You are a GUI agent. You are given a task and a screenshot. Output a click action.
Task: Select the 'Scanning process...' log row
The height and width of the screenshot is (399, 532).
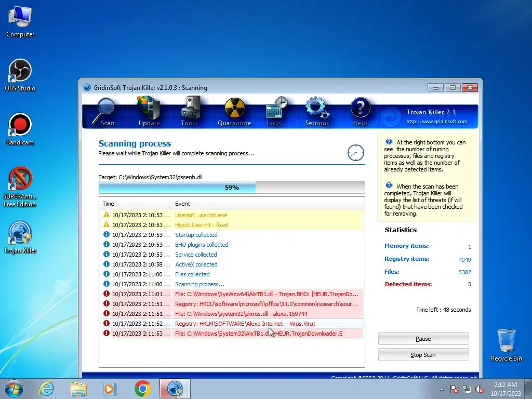coord(232,284)
